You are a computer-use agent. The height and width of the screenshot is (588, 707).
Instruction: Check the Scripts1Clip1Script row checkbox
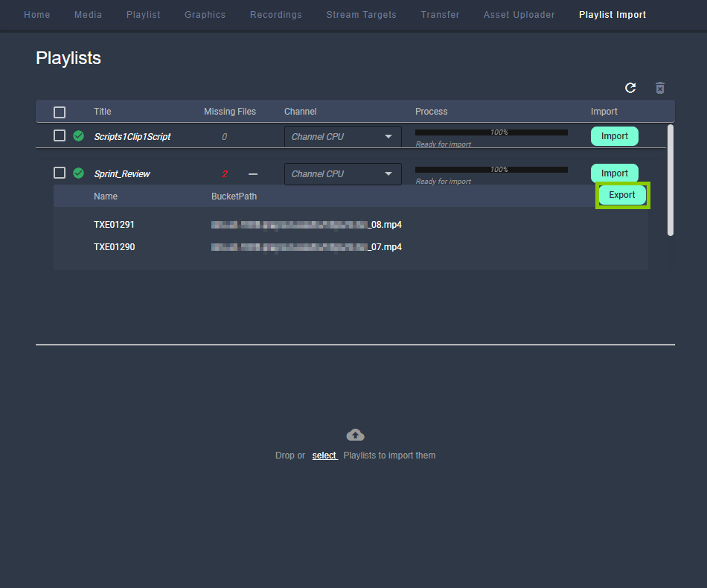coord(60,135)
